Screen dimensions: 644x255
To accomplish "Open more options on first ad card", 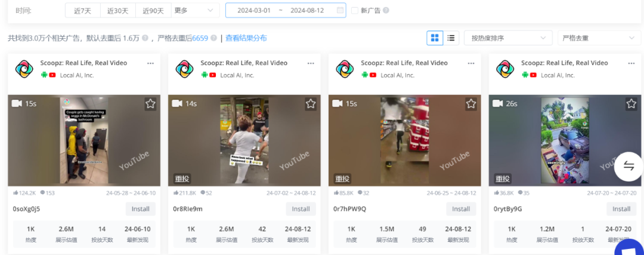I will 150,63.
